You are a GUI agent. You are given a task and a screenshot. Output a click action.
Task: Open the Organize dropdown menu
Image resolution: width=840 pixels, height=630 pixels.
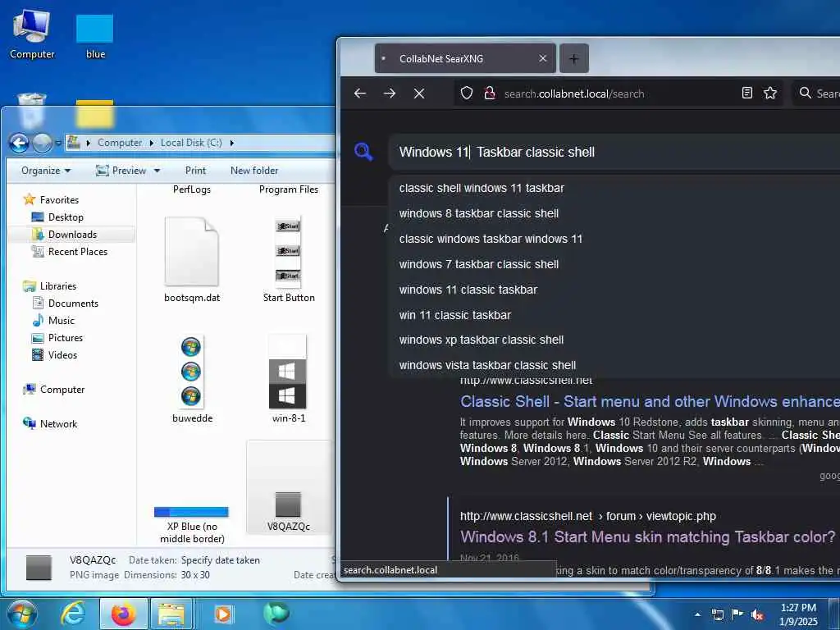tap(46, 171)
